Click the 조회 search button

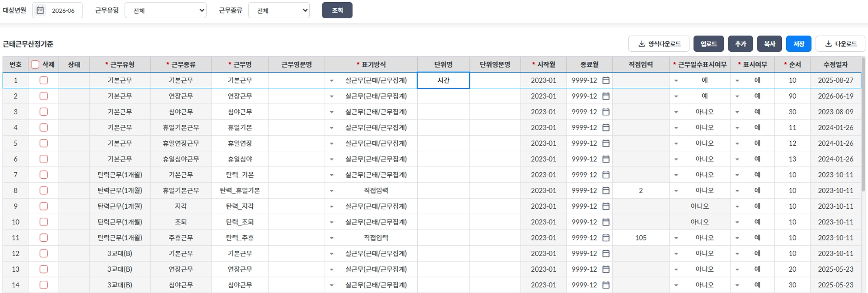click(x=337, y=10)
